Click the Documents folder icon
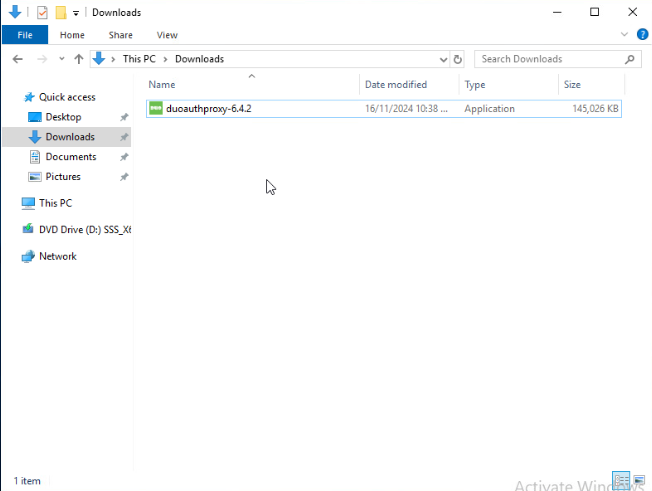The image size is (652, 491). [35, 157]
